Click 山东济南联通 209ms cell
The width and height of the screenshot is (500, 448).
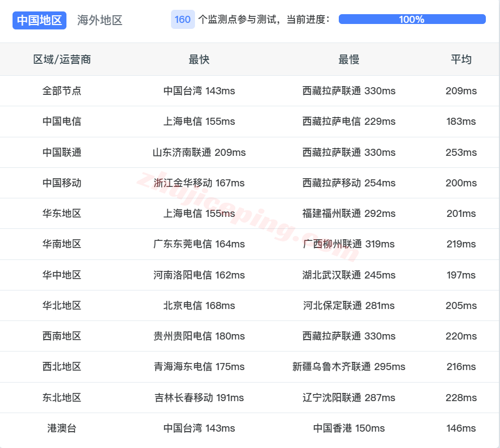(x=199, y=152)
